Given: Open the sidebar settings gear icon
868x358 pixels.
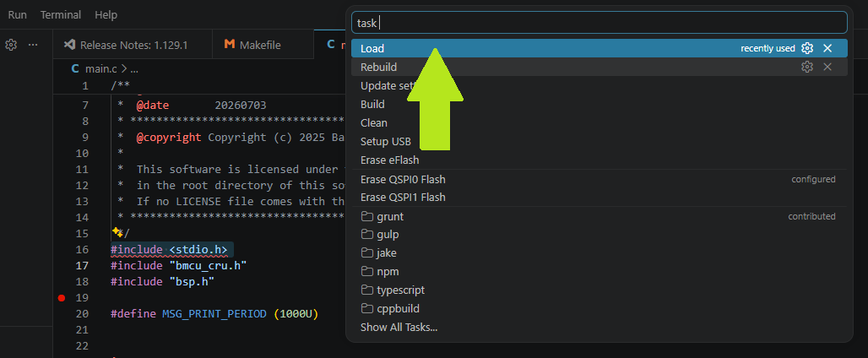Looking at the screenshot, I should pyautogui.click(x=11, y=45).
